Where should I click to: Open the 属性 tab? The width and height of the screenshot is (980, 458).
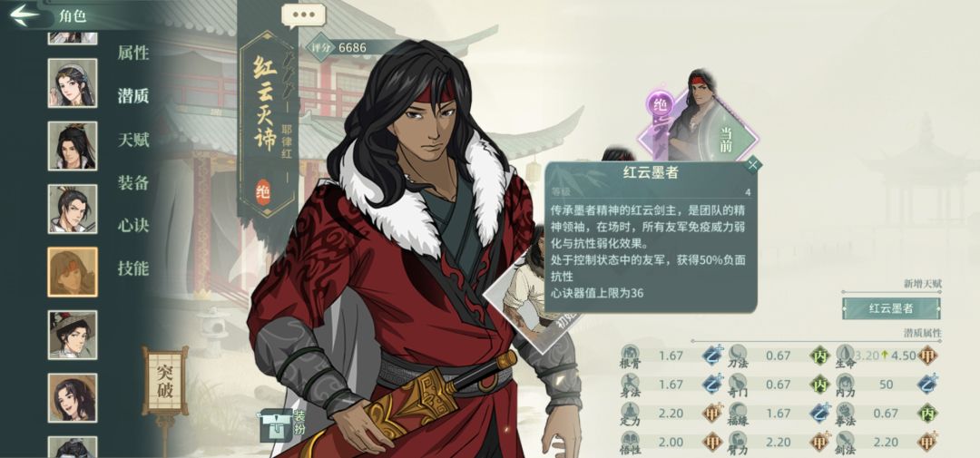[x=133, y=54]
